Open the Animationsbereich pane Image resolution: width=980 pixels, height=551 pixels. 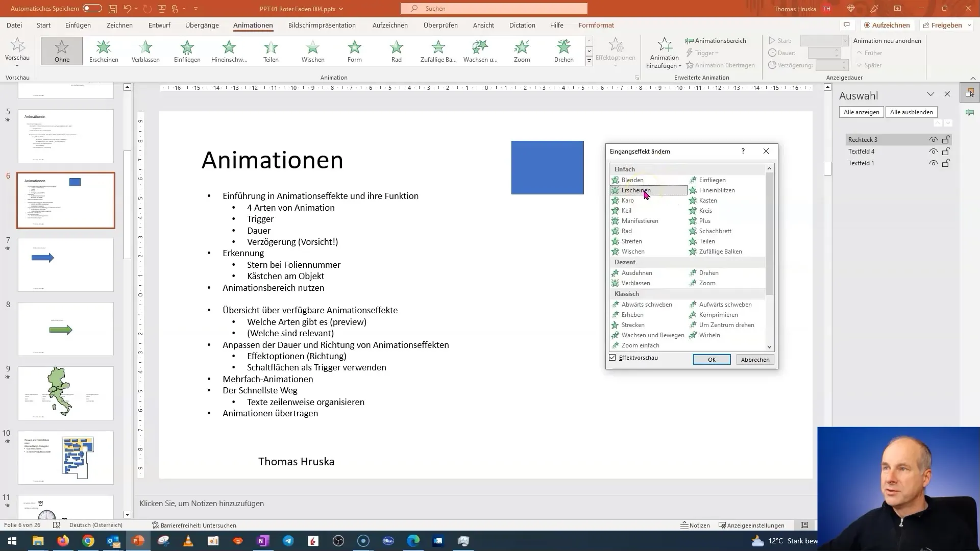pos(716,41)
